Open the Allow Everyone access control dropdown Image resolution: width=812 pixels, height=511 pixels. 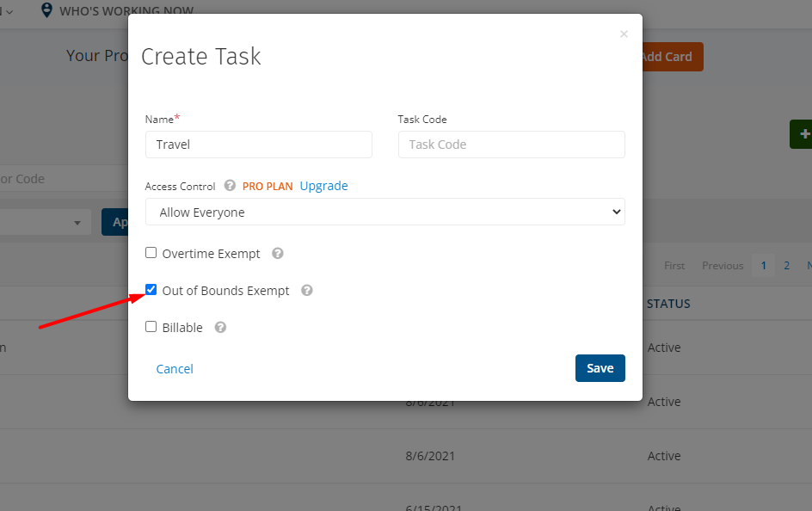(384, 212)
